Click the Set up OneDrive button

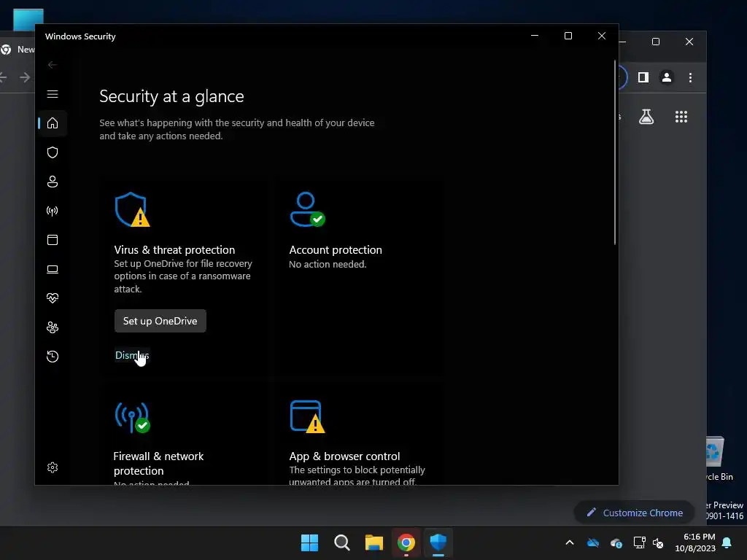pyautogui.click(x=160, y=321)
